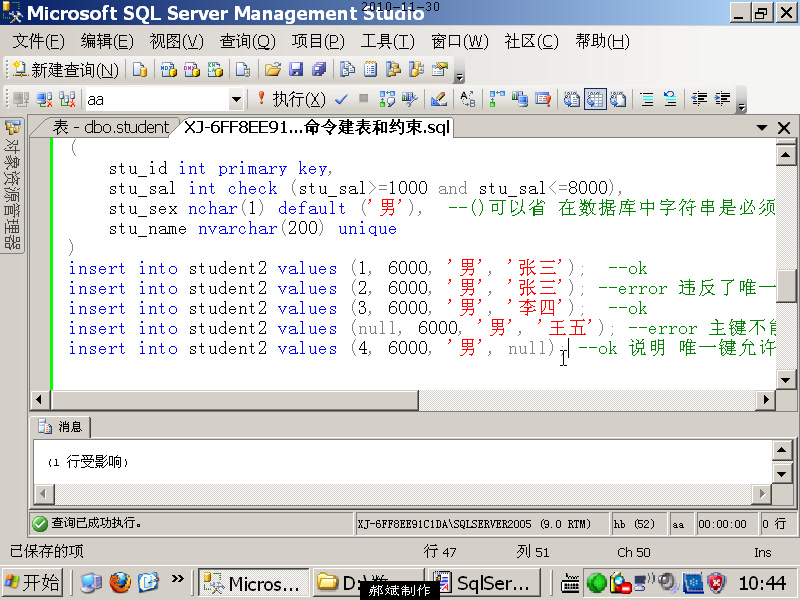Open the 工具(T) menu

pos(387,41)
